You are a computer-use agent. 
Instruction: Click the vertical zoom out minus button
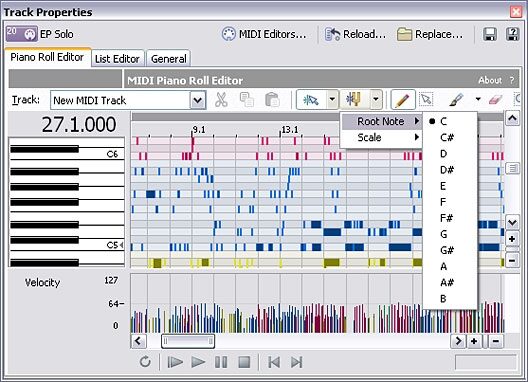[512, 260]
